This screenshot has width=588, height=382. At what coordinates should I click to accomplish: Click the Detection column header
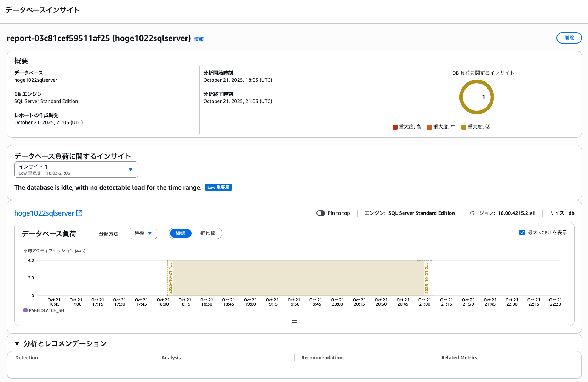click(27, 358)
